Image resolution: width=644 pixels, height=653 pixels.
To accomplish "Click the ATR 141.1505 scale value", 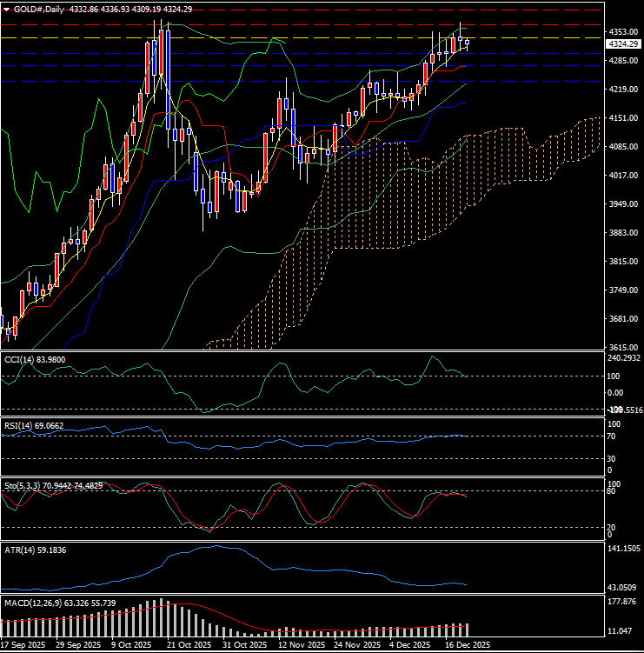I will (x=623, y=550).
